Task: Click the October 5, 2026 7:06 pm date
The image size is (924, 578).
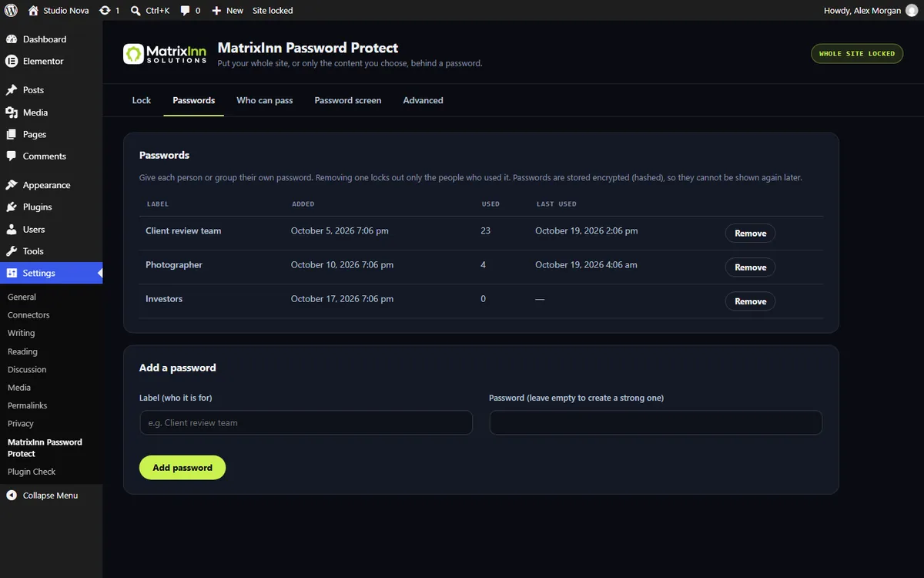Action: click(x=340, y=231)
